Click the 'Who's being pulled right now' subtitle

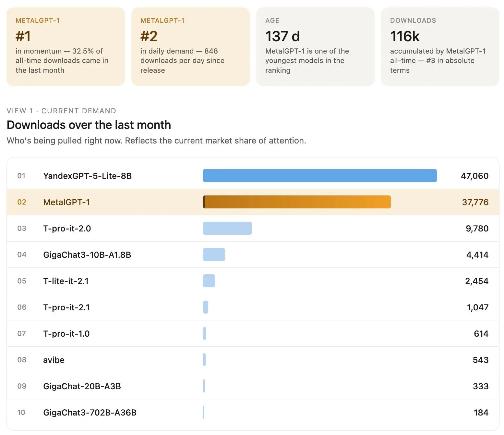click(x=156, y=141)
